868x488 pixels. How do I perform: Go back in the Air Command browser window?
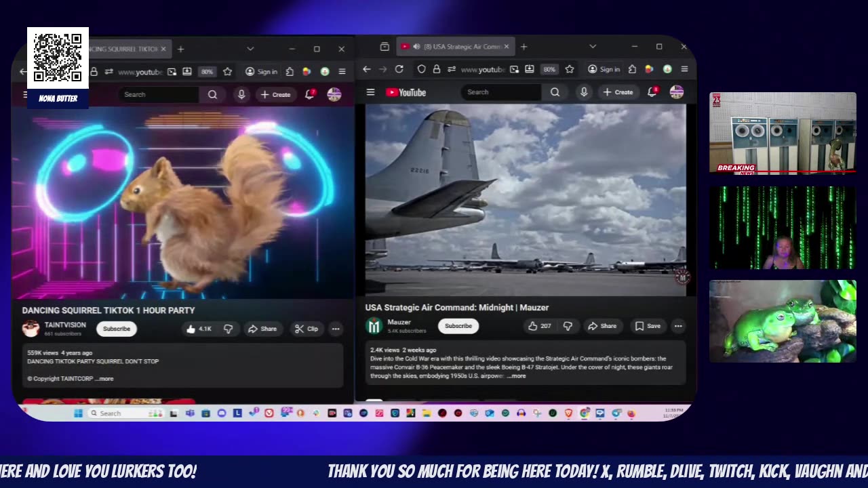[367, 69]
